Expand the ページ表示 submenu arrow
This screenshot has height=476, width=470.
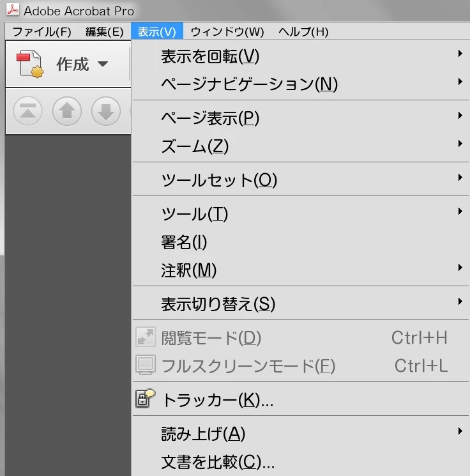pos(460,116)
